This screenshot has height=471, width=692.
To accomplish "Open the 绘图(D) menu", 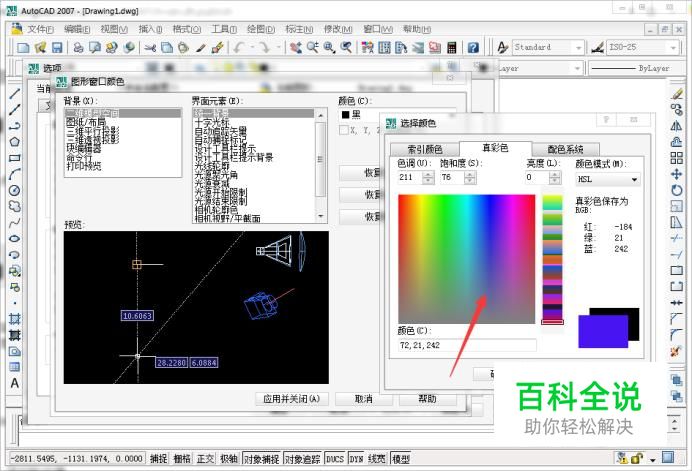I will click(261, 29).
